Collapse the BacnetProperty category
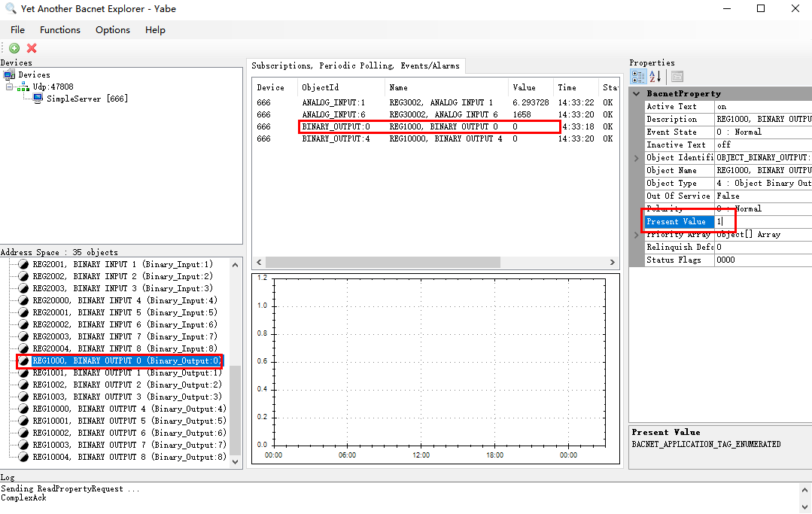 (x=637, y=93)
